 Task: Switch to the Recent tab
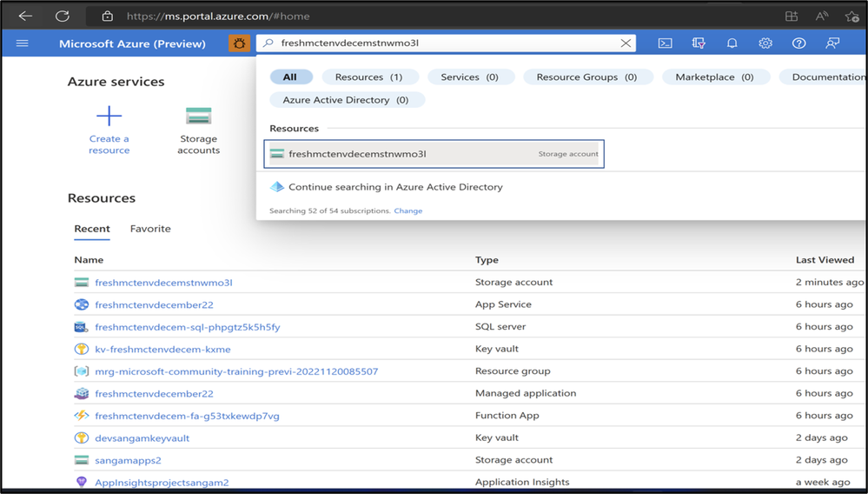tap(92, 229)
